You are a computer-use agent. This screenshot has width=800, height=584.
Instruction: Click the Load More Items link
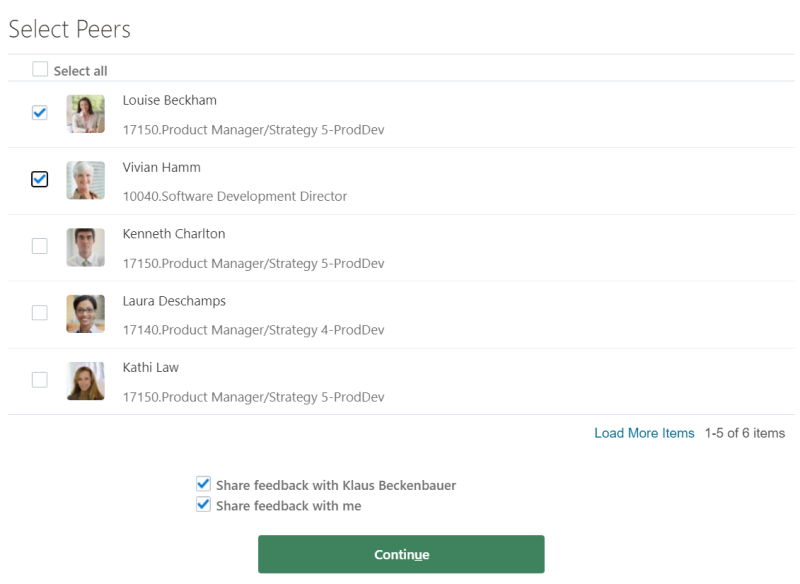click(644, 433)
